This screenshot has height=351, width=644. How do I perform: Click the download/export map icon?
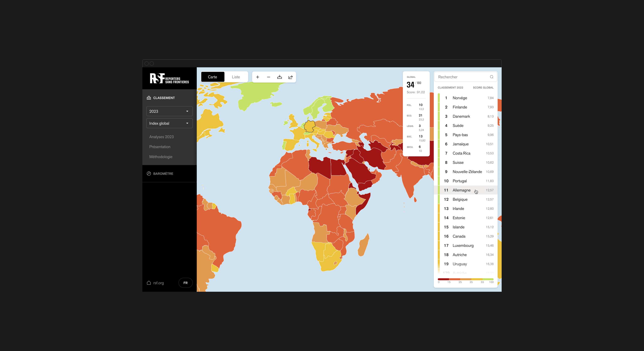tap(280, 77)
